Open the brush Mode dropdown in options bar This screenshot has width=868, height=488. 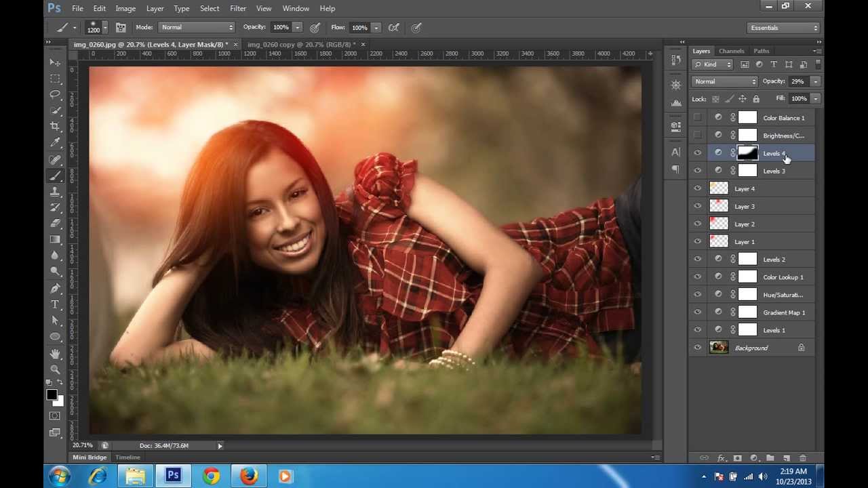[x=197, y=27]
